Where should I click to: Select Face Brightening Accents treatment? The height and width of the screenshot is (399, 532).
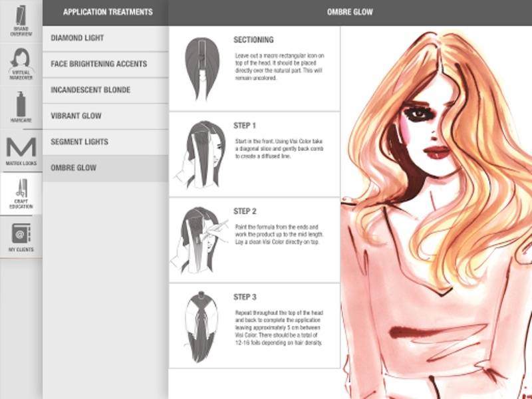(105, 64)
